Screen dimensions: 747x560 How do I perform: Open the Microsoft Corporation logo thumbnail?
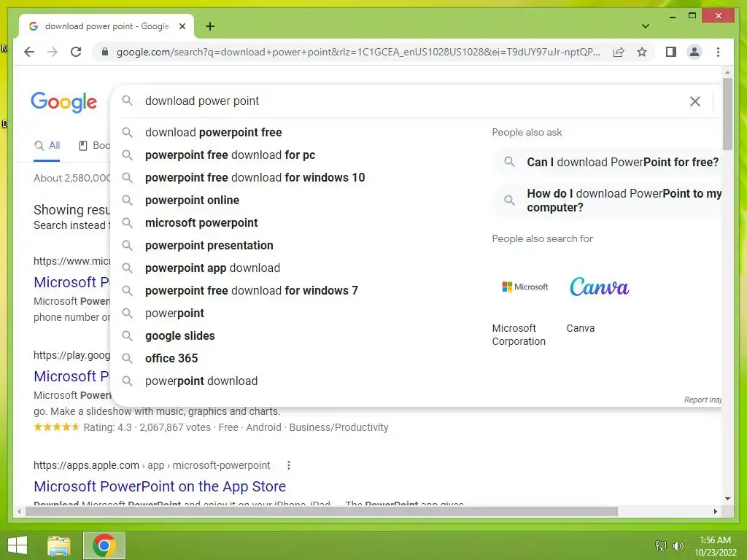525,287
